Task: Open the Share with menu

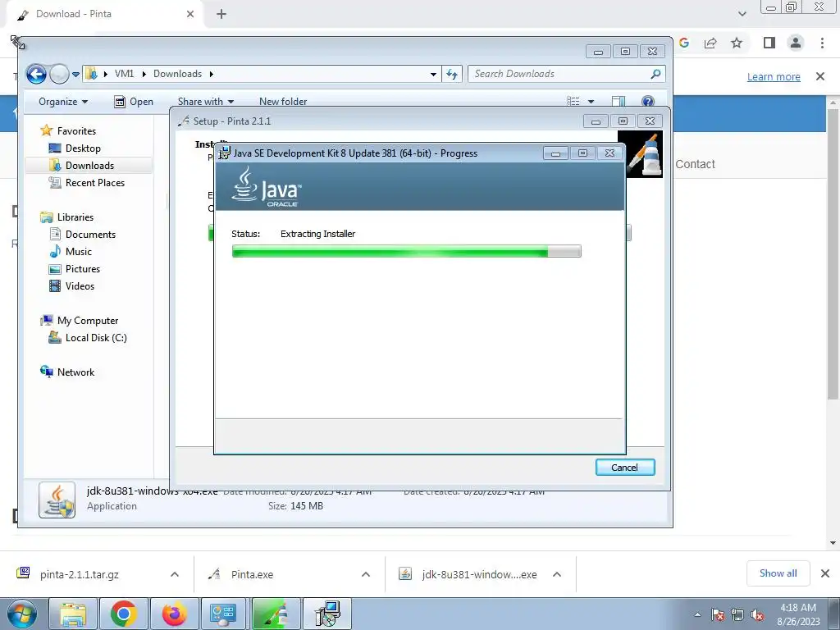Action: (206, 101)
